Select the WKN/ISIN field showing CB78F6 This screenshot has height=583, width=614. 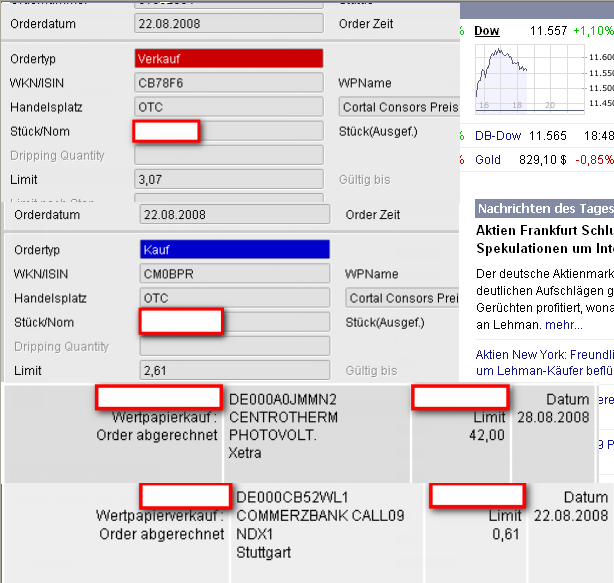(229, 83)
